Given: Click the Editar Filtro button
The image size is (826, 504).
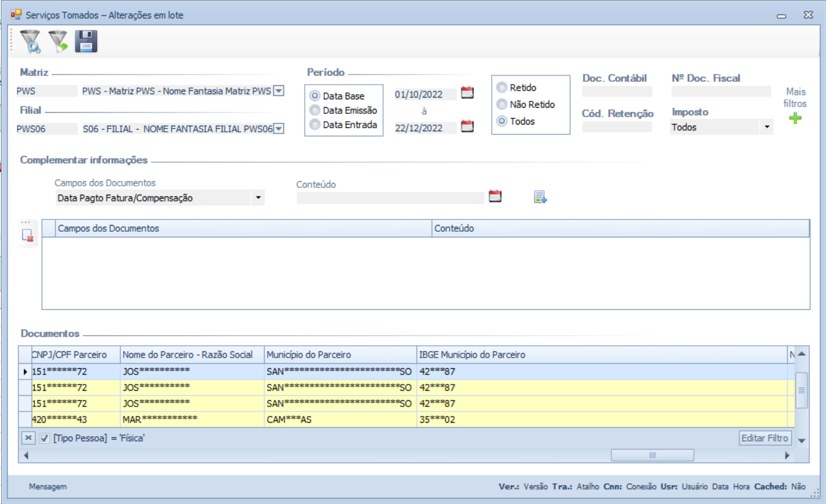Looking at the screenshot, I should click(764, 438).
